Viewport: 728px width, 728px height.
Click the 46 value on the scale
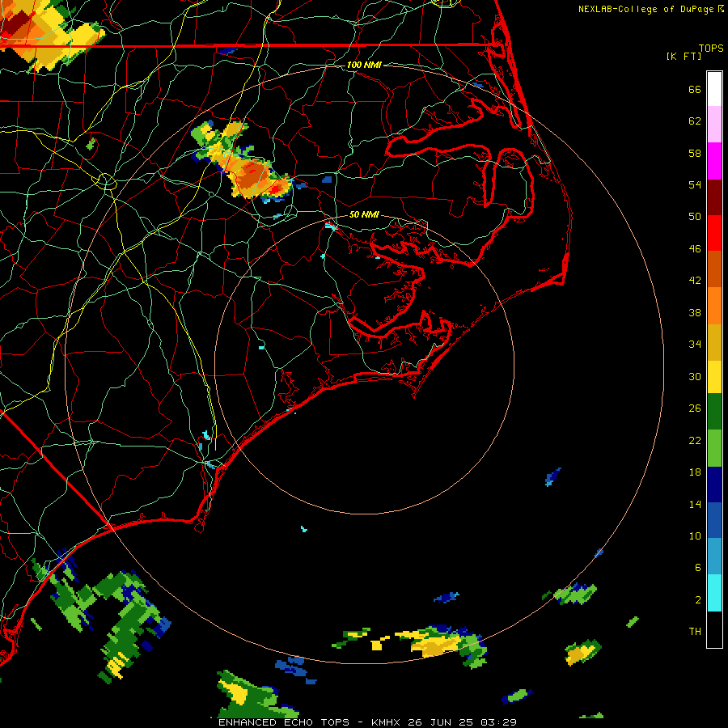695,249
